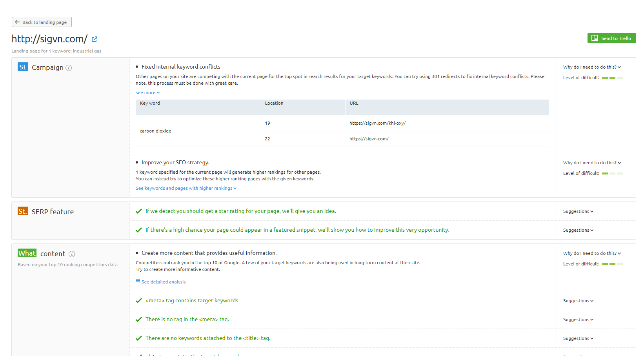Click the difficulty level bar for SEO strategy
Viewport: 644px width, 356px height.
coord(612,173)
